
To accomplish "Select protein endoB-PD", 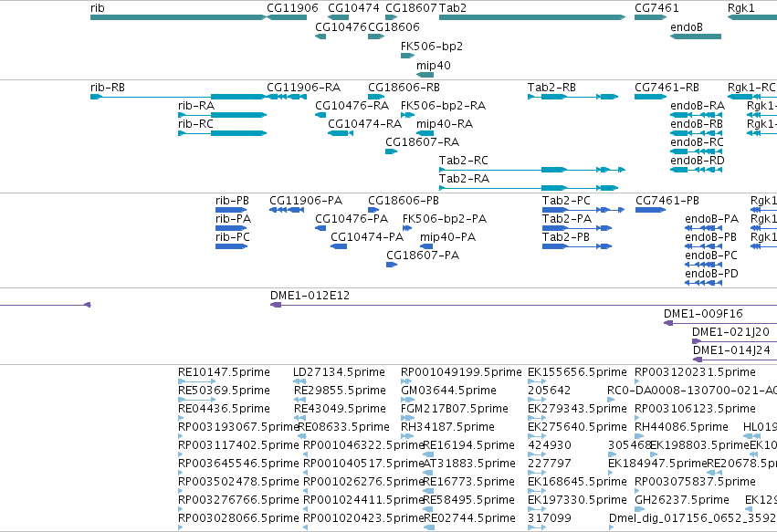I will (x=704, y=283).
